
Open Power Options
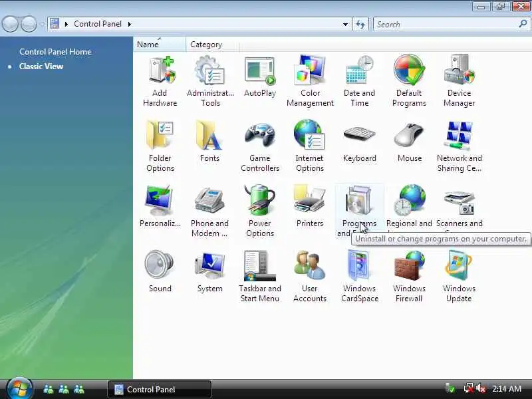pyautogui.click(x=260, y=211)
